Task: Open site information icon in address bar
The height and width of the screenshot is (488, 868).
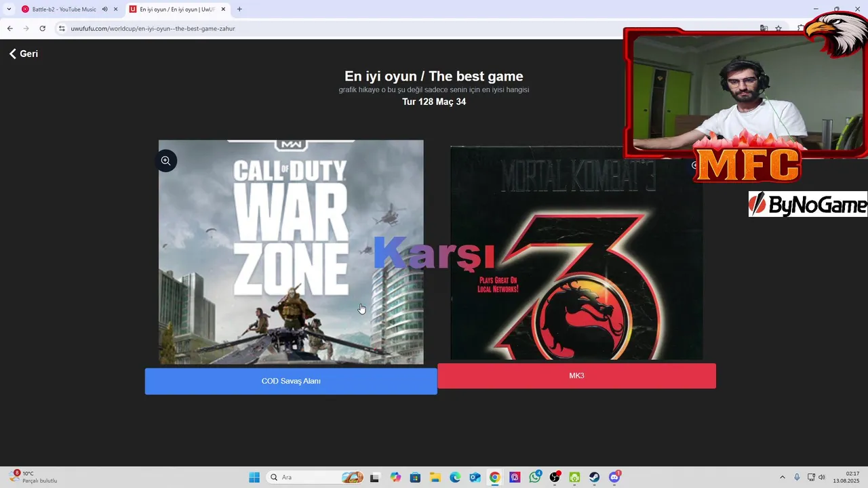Action: 62,28
